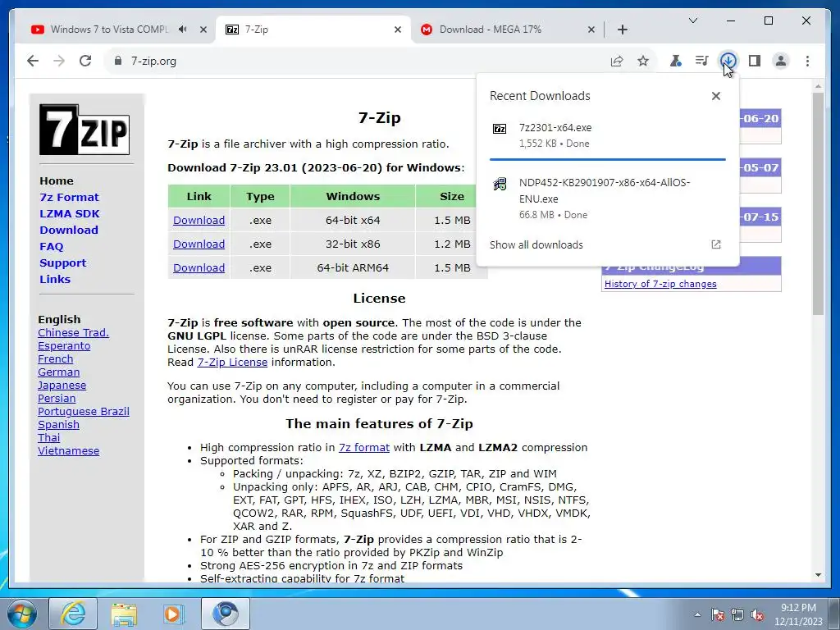Download the 64-bit x64 .exe
840x630 pixels.
point(199,220)
